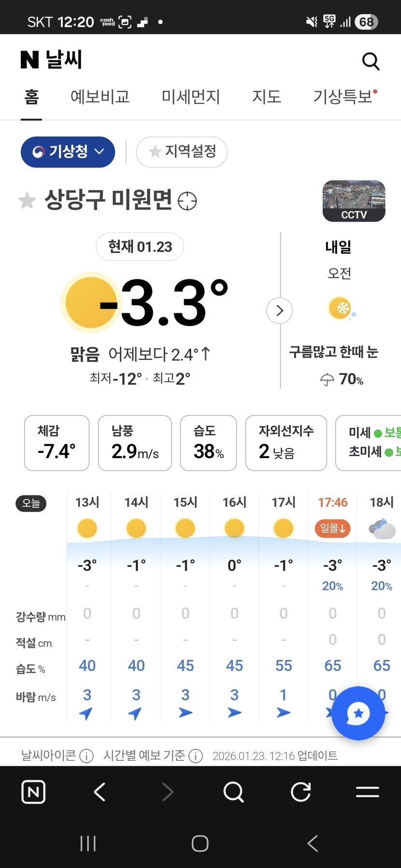The image size is (401, 868).
Task: Refresh the page in browser toolbar
Action: click(301, 792)
